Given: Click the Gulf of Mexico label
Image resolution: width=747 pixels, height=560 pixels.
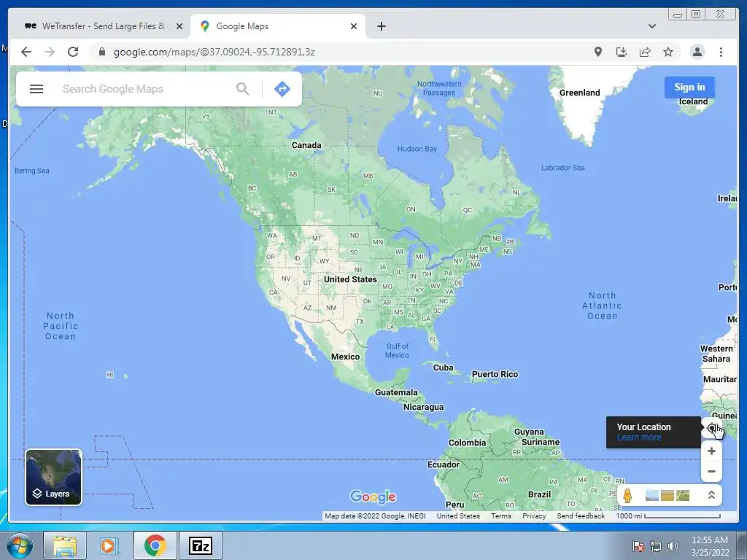Looking at the screenshot, I should click(397, 351).
